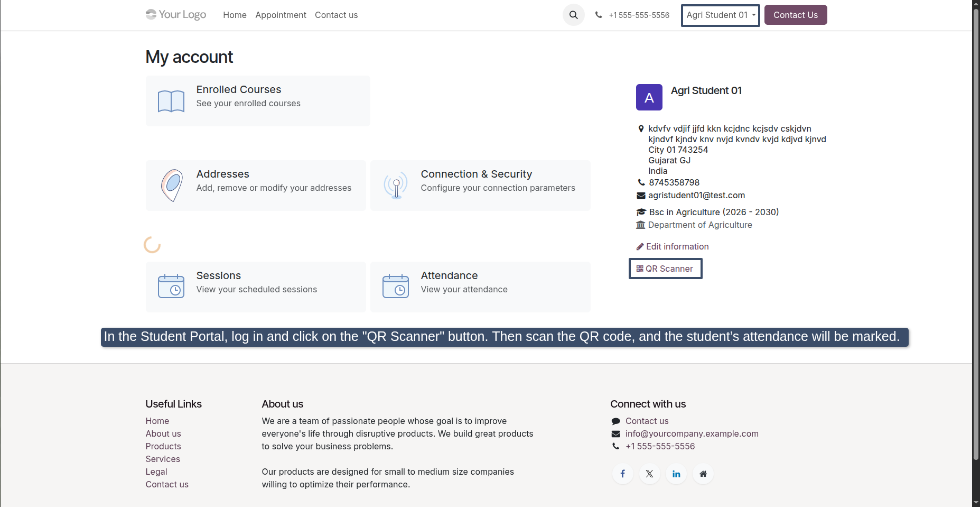980x508 pixels.
Task: Expand the Agri Student 01 user dropdown
Action: pyautogui.click(x=721, y=15)
